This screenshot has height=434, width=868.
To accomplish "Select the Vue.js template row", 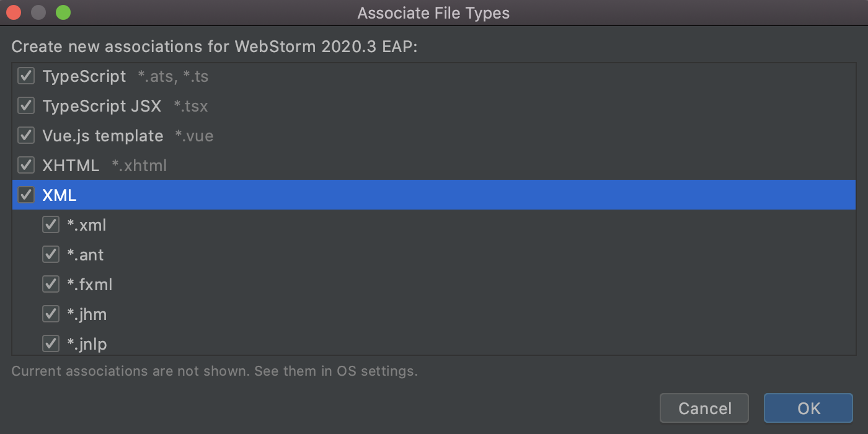I will pos(103,136).
